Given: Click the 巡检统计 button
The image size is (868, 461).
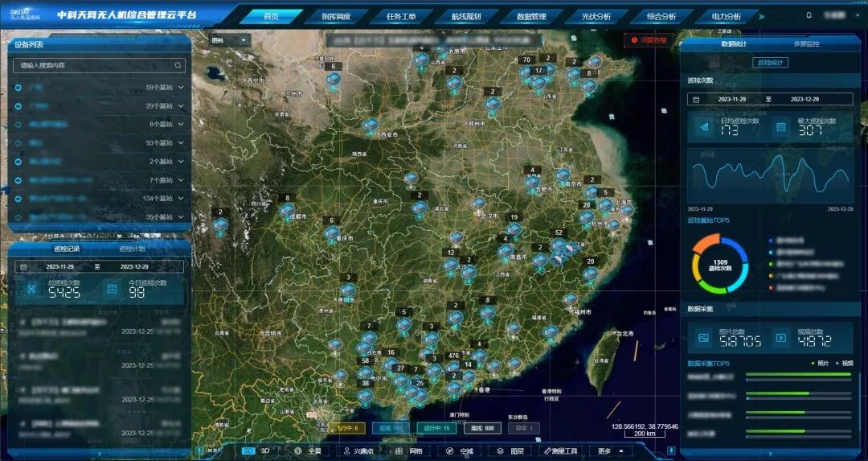Looking at the screenshot, I should 770,63.
